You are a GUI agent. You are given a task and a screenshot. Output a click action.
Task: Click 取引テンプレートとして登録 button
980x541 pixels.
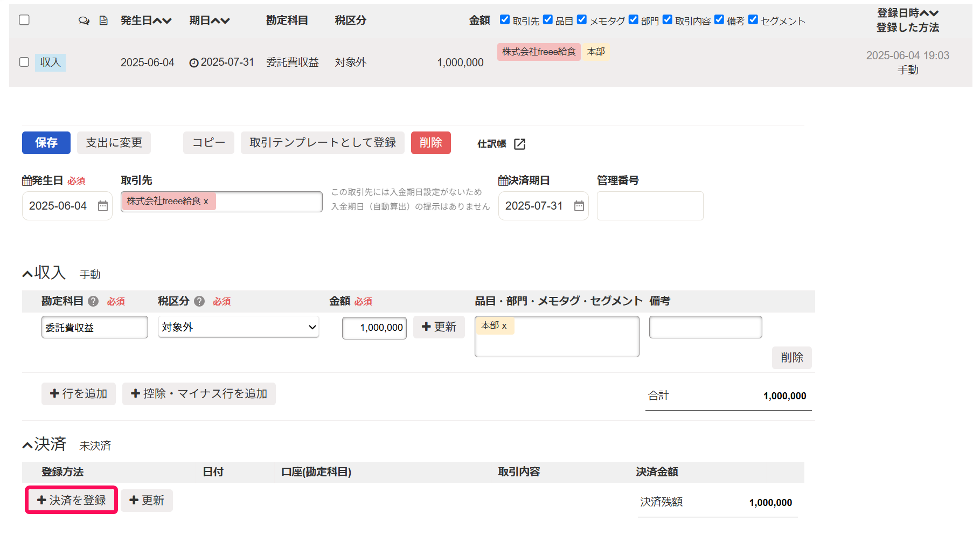click(x=323, y=143)
